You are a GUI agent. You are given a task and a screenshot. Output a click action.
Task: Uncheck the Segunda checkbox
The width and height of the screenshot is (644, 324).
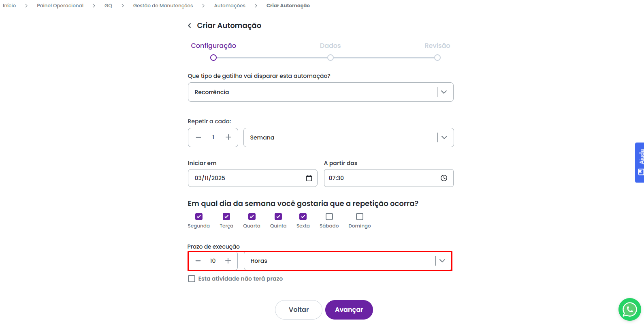coord(199,217)
